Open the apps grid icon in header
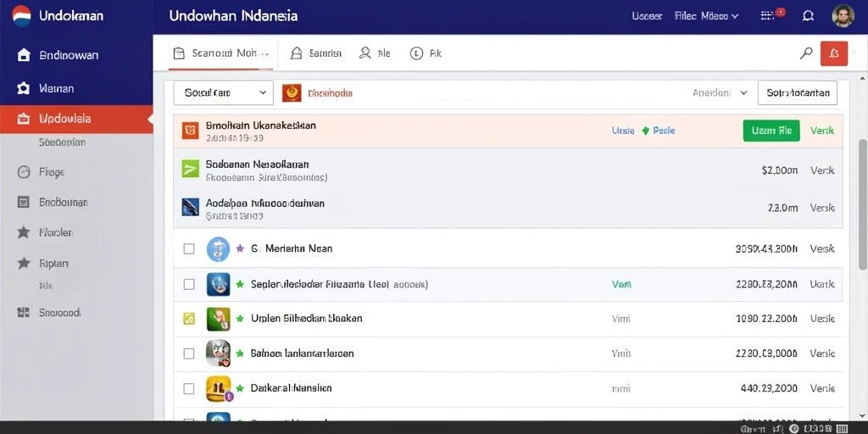The height and width of the screenshot is (434, 868). [767, 16]
